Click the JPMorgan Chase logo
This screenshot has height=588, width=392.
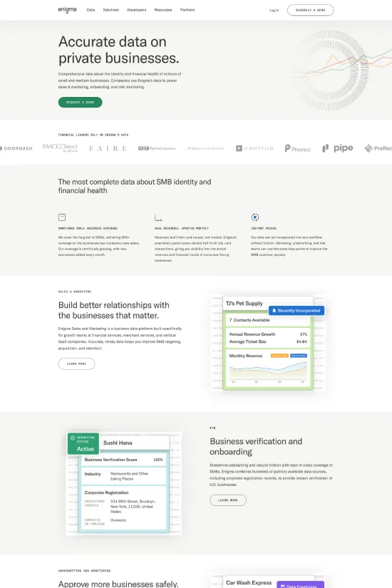click(x=205, y=148)
